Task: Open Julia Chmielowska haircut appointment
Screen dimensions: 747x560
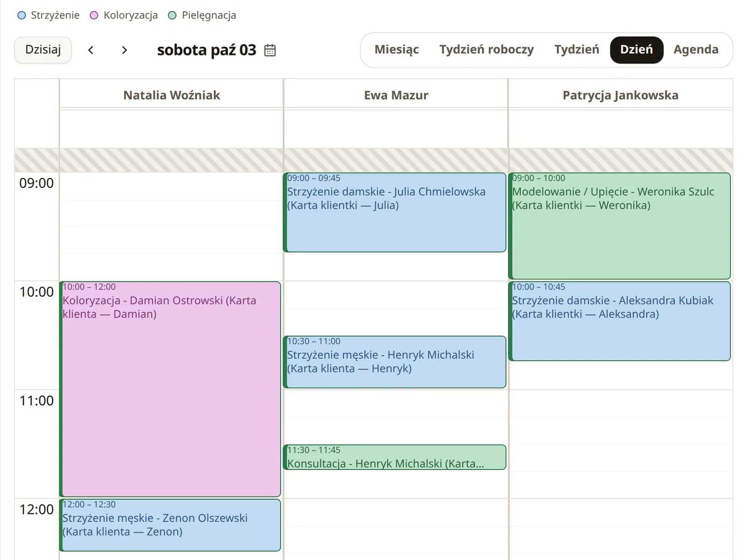Action: click(395, 212)
